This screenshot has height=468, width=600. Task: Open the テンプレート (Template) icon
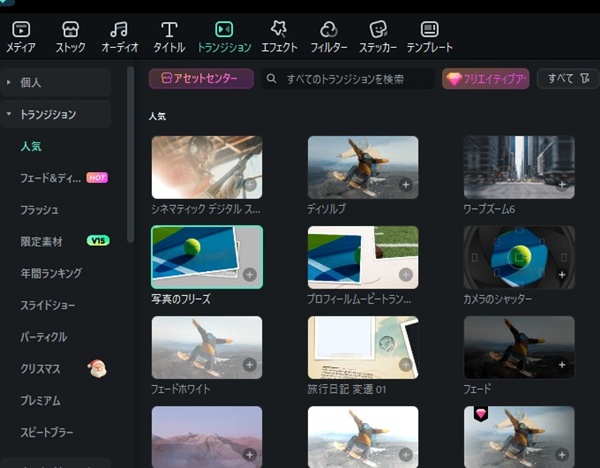429,30
